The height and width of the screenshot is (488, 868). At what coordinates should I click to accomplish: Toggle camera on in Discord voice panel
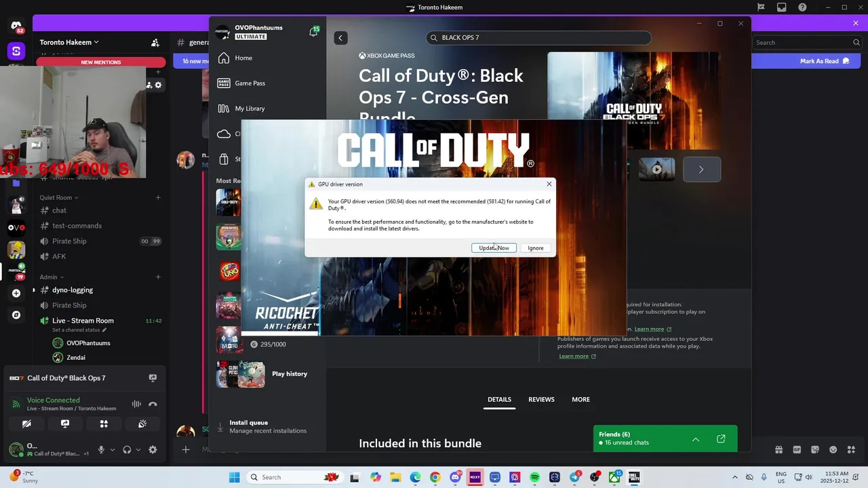[x=26, y=424]
